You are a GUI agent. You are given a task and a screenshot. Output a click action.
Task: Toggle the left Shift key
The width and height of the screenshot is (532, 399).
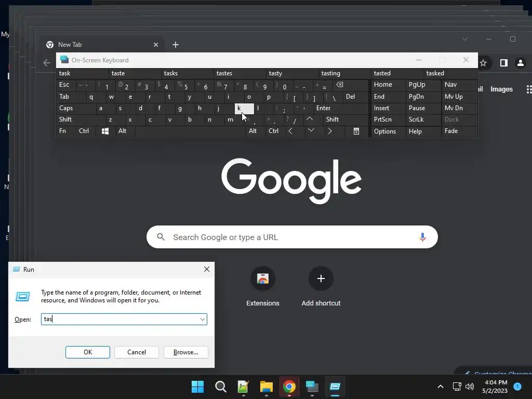click(x=81, y=119)
